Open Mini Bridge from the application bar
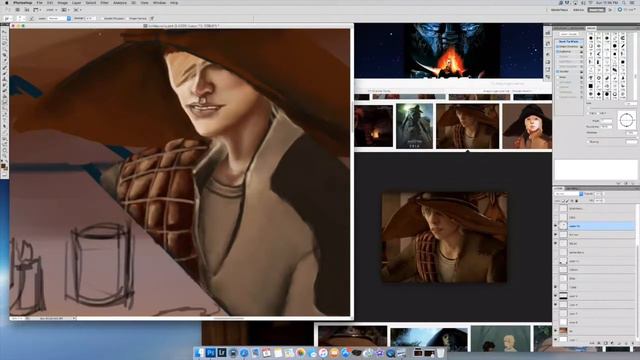This screenshot has height=360, width=640. click(27, 10)
